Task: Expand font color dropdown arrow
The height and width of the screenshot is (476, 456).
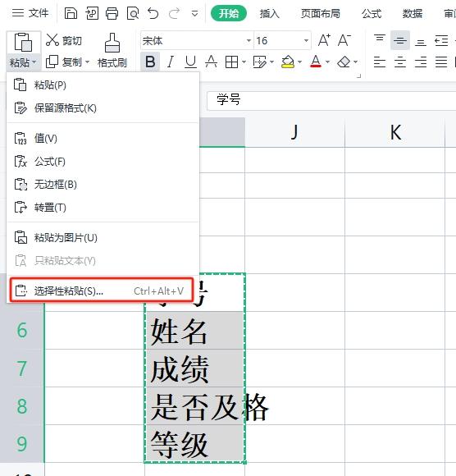Action: pyautogui.click(x=328, y=62)
